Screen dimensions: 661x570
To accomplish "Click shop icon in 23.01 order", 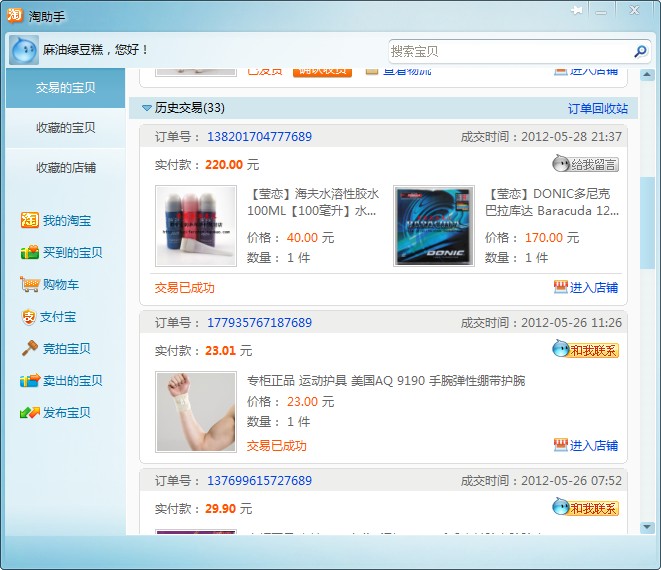I will coord(560,445).
